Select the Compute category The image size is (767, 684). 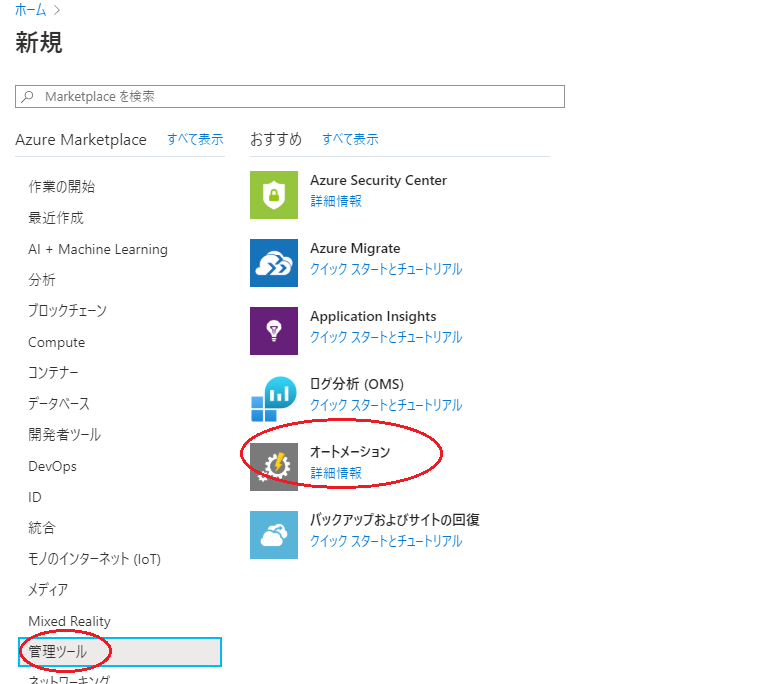point(57,342)
